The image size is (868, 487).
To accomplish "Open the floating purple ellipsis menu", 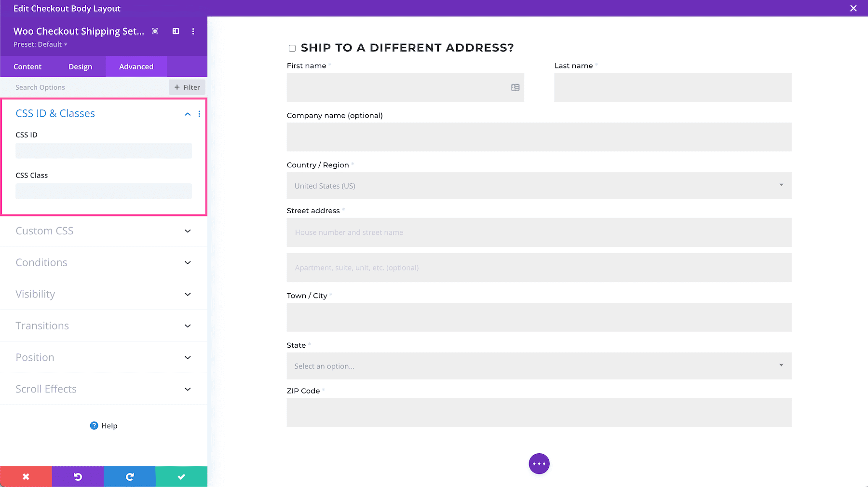I will click(539, 463).
